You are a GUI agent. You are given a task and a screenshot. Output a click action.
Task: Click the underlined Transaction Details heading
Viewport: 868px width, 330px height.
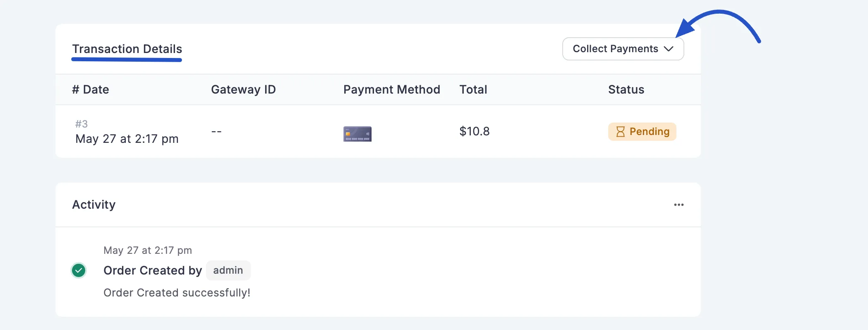pyautogui.click(x=127, y=49)
